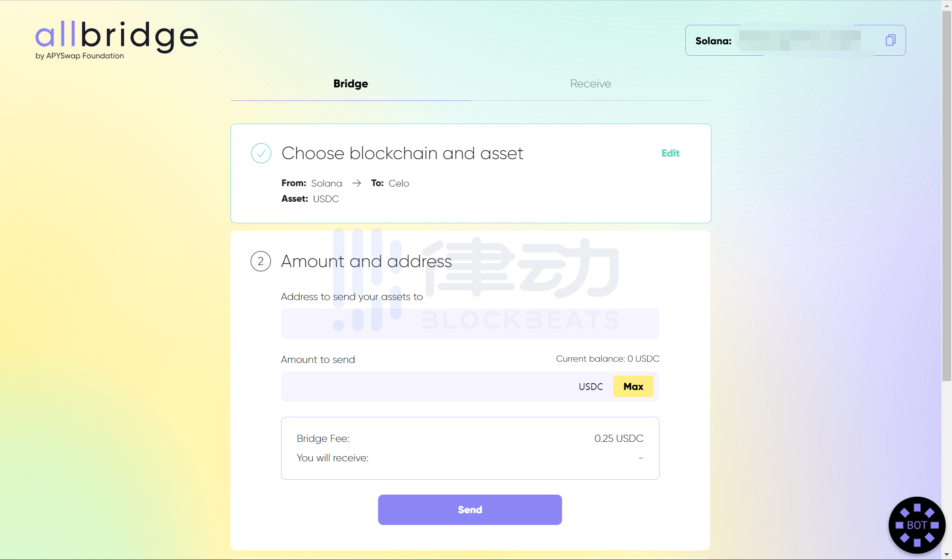Click the checkmark completion icon
Viewport: 952px width, 560px height.
click(261, 153)
